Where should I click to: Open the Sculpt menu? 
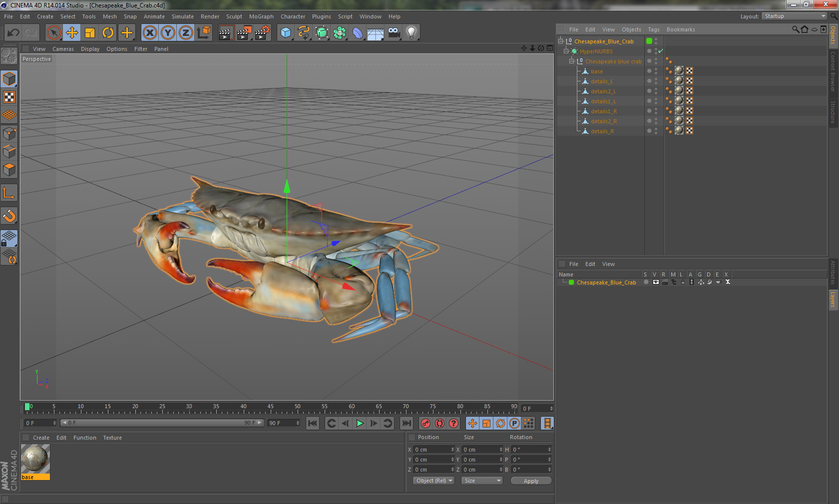tap(234, 16)
